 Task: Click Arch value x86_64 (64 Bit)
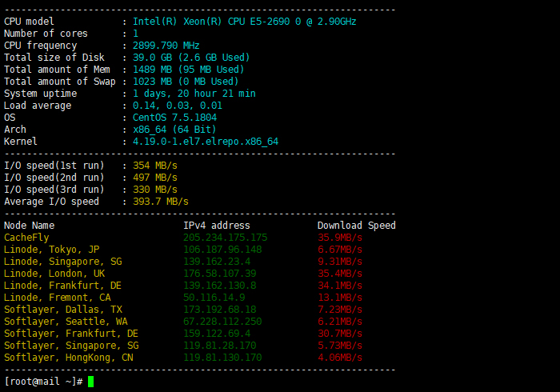pos(174,130)
